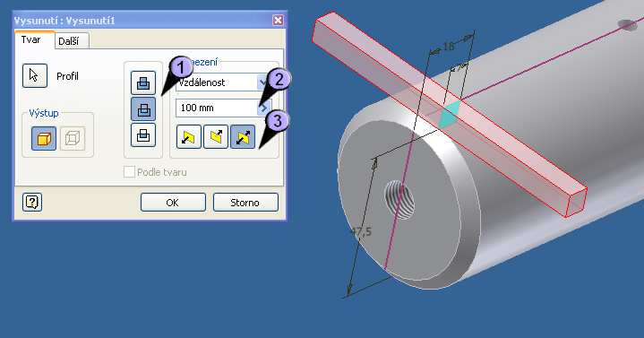644x338 pixels.
Task: Open the Vzdálenost extents dropdown
Action: tap(262, 82)
